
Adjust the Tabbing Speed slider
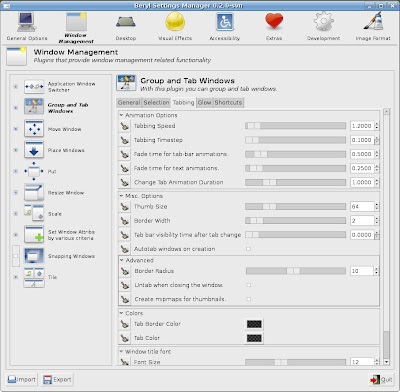295,126
